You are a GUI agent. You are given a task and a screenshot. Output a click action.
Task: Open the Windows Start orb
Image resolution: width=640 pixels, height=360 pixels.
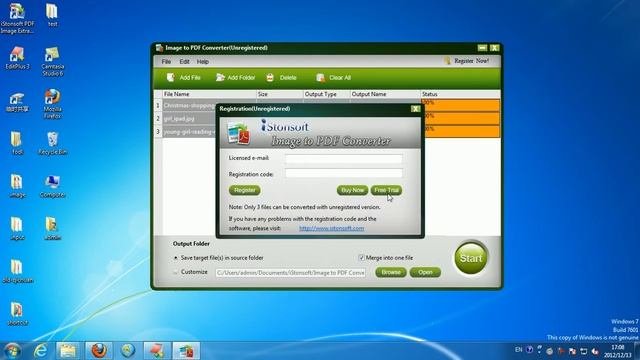coord(12,351)
